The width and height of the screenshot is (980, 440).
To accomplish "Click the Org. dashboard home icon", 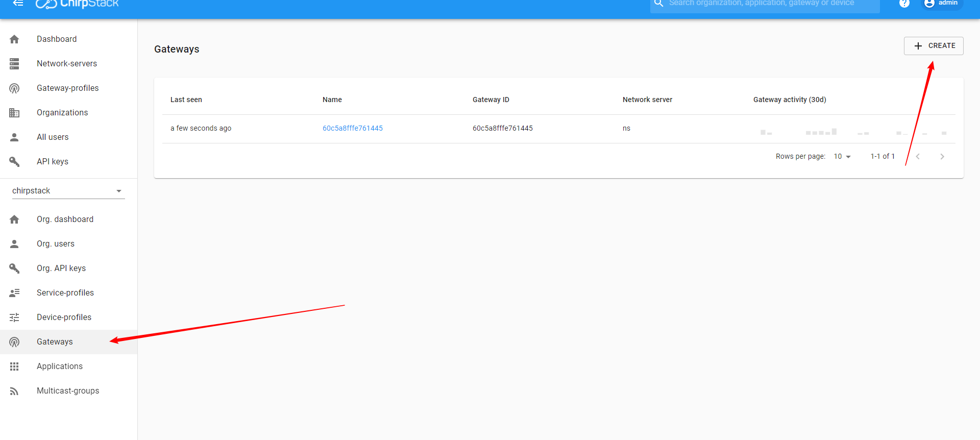I will click(14, 219).
